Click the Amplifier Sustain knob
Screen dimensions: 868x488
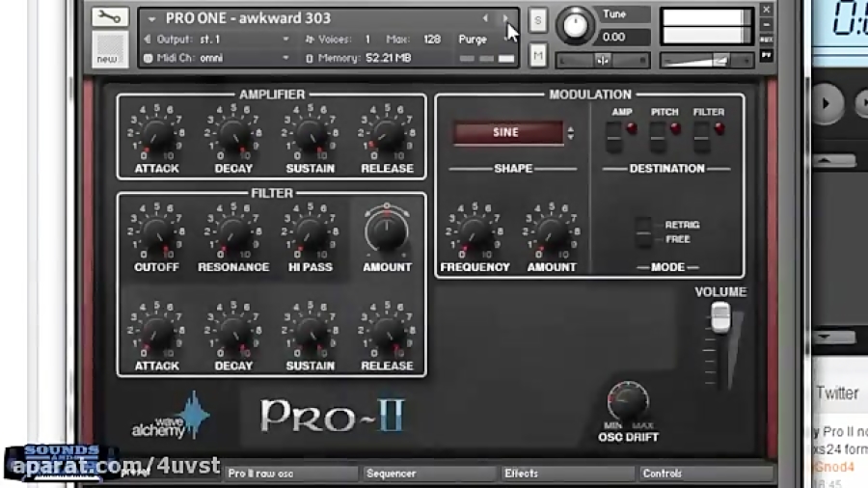coord(310,133)
